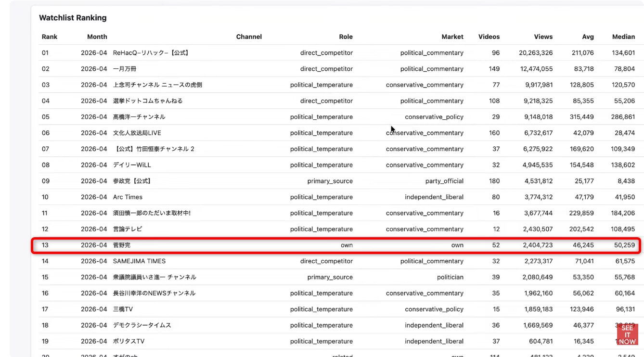Click the Views column header
This screenshot has height=357, width=644.
(543, 37)
